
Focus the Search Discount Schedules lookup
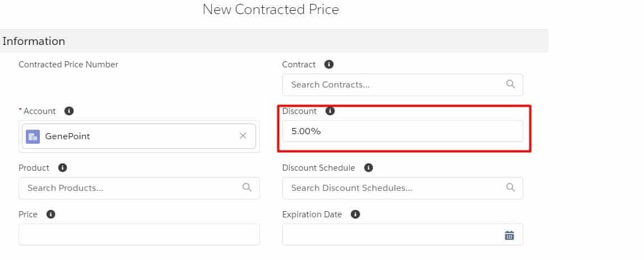coord(393,188)
